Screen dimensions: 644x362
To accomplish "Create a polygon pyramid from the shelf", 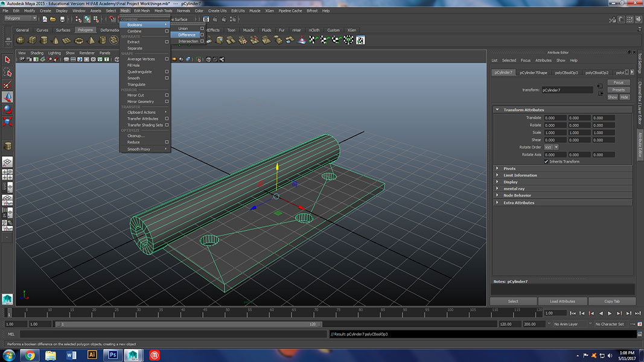I will point(91,40).
